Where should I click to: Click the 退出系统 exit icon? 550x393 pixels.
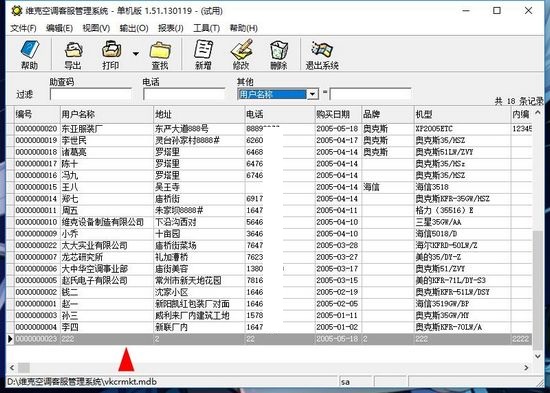[322, 49]
